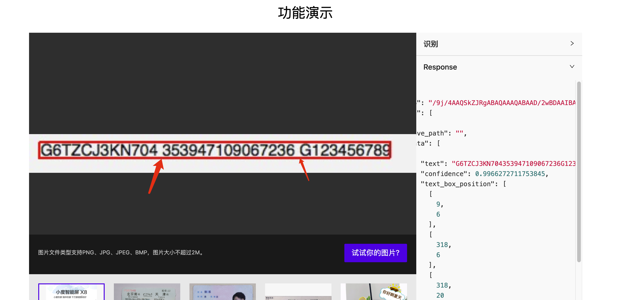Viewport: 644px width, 300px height.
Task: Click the "confidence" value 0.9966272711753845
Action: pos(510,174)
